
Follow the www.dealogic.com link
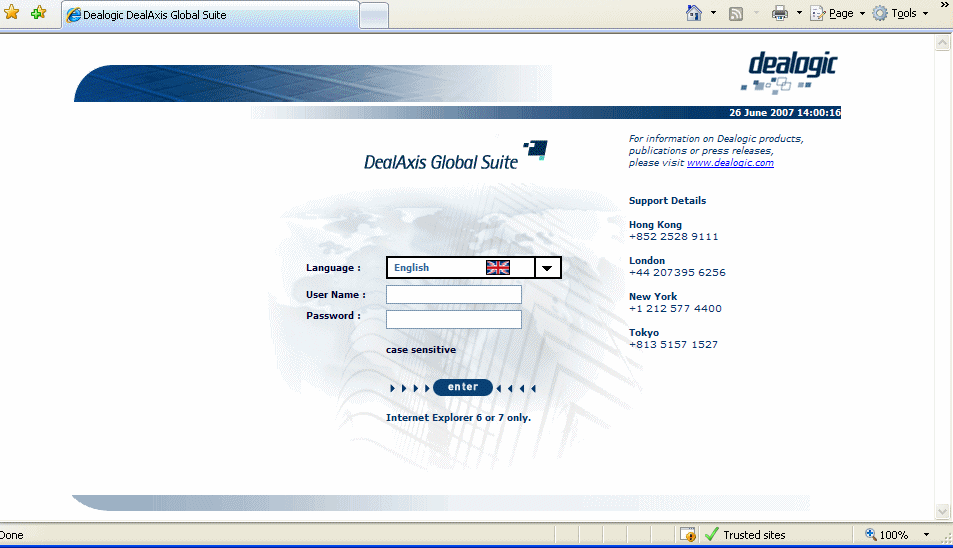point(730,163)
